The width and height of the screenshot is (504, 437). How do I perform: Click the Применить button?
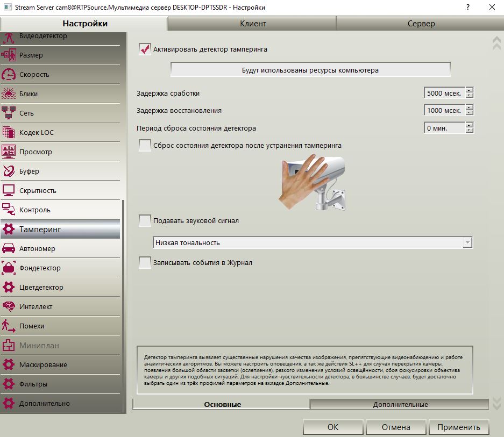pyautogui.click(x=459, y=427)
